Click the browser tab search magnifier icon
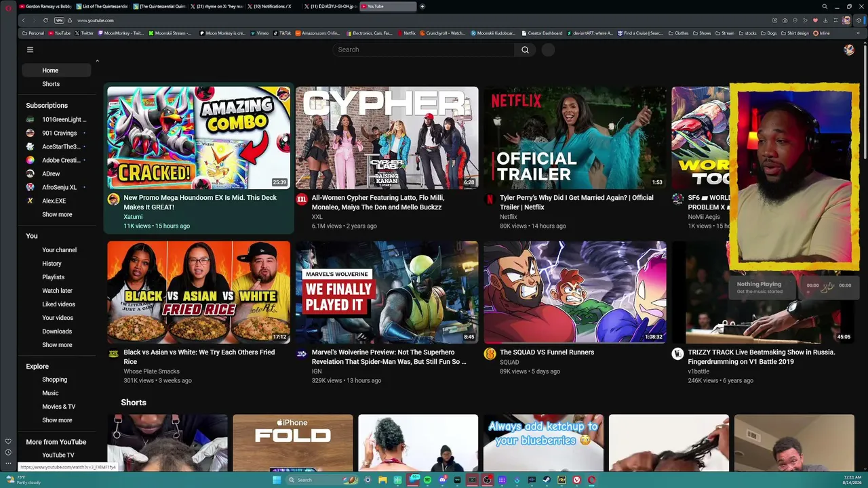The height and width of the screenshot is (488, 868). tap(825, 6)
